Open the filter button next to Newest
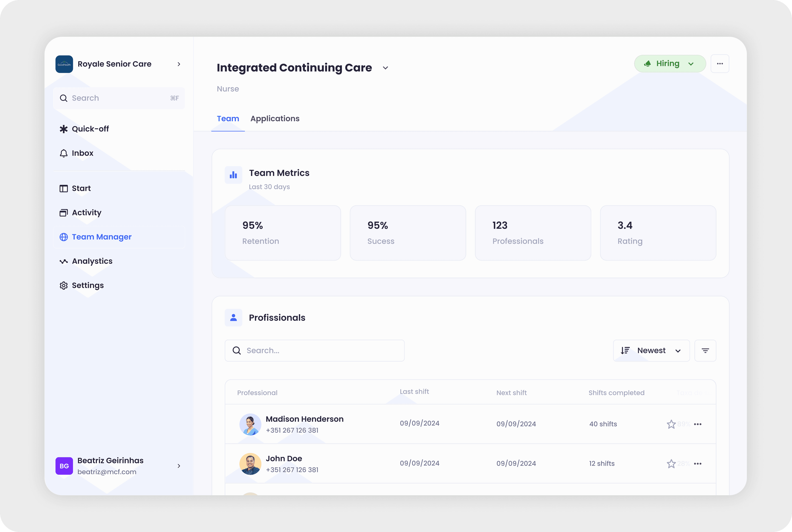 (x=705, y=350)
